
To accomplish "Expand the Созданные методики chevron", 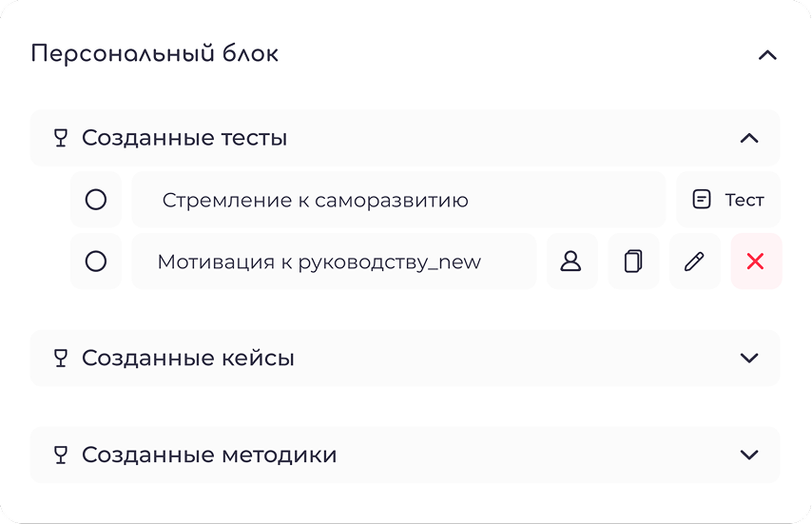I will tap(749, 456).
